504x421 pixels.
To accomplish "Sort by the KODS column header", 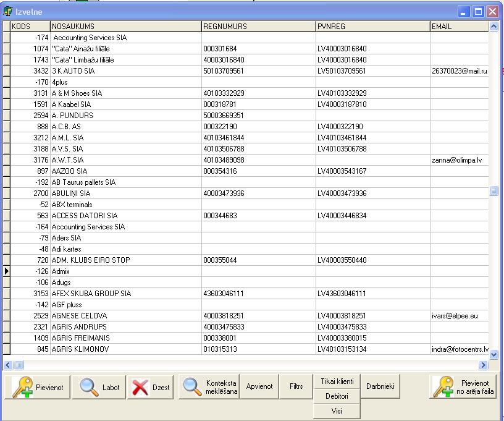I will click(30, 27).
